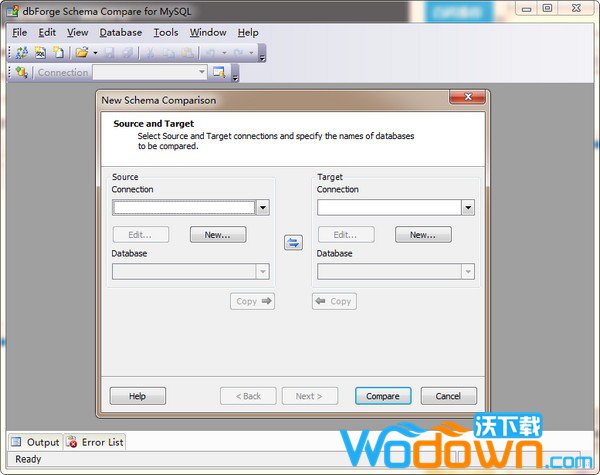Click the New File toolbar icon
Image resolution: width=600 pixels, height=475 pixels.
pyautogui.click(x=58, y=52)
